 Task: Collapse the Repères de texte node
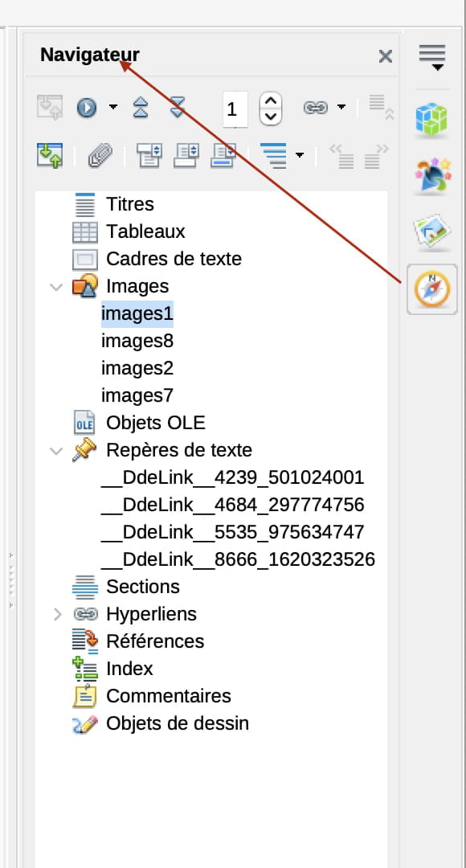(x=56, y=451)
